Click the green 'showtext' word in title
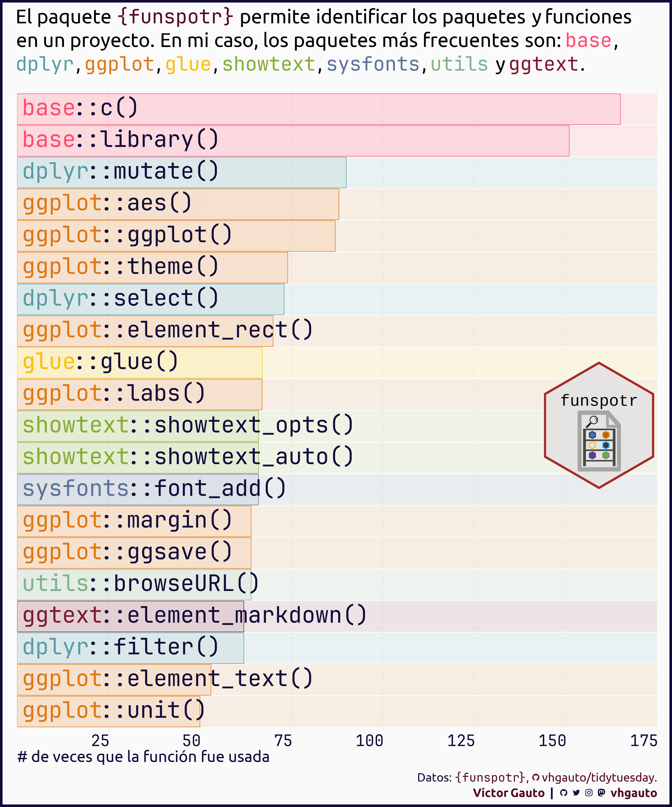Image resolution: width=672 pixels, height=807 pixels. 268,64
